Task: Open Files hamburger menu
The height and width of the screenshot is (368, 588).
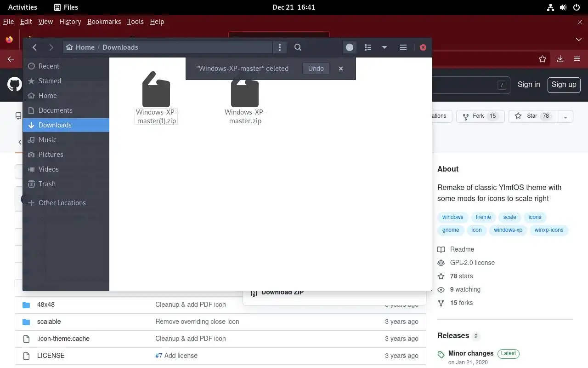Action: 403,47
